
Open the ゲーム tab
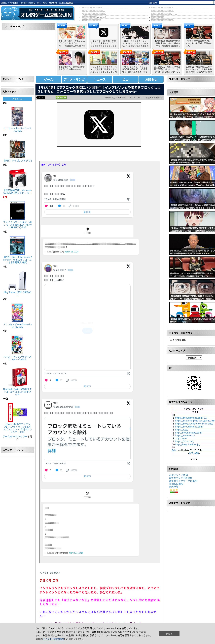pos(49,79)
